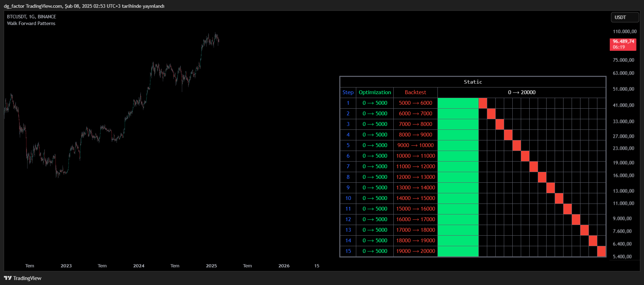644x285 pixels.
Task: Click backtest cell 17000 ⟶ 18000
Action: coord(416,230)
